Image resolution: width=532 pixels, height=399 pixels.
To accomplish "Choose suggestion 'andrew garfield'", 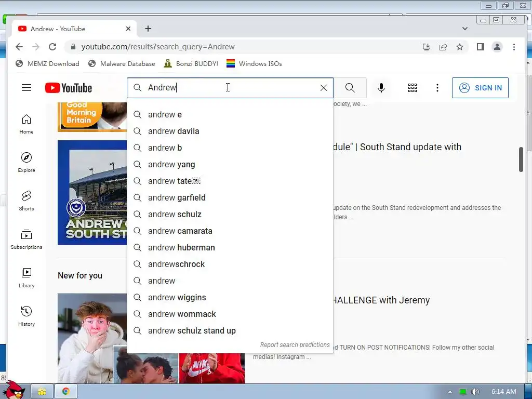I will [x=230, y=198].
